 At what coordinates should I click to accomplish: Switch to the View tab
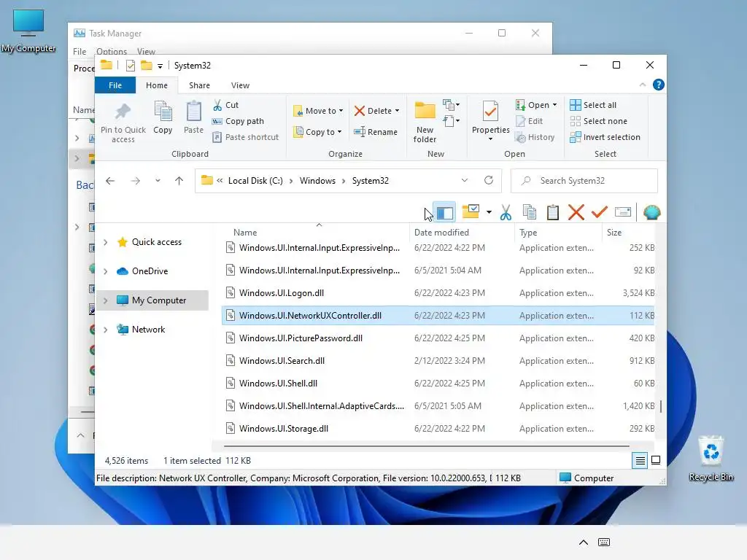coord(240,85)
